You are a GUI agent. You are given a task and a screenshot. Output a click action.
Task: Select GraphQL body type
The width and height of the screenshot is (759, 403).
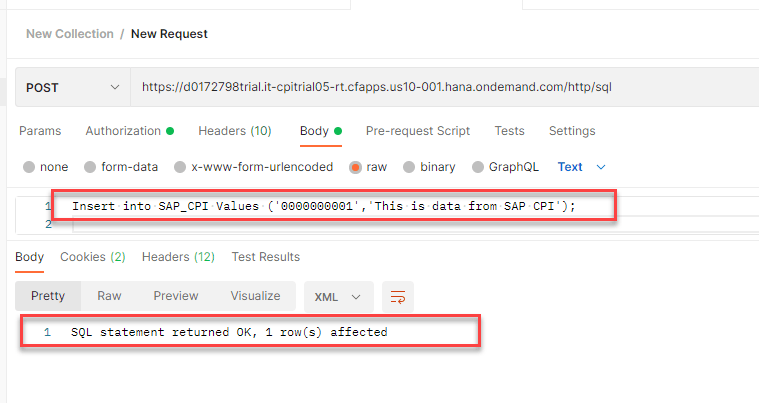(478, 167)
